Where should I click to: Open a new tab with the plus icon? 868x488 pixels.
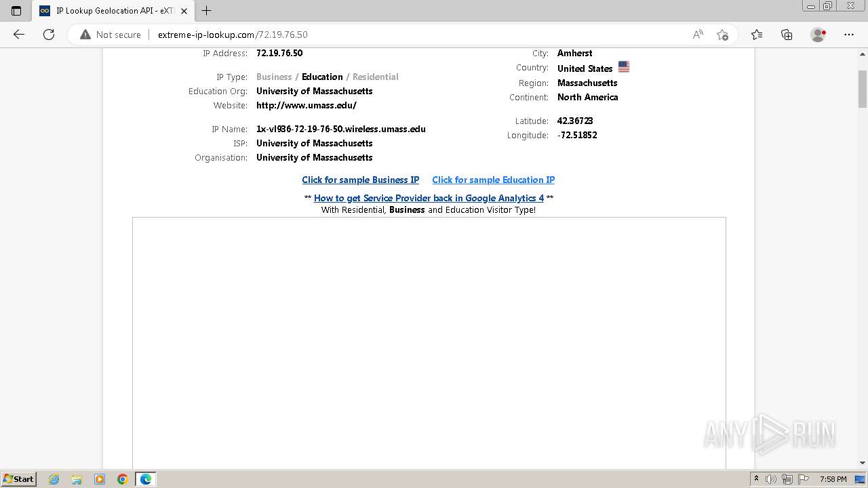click(x=207, y=11)
